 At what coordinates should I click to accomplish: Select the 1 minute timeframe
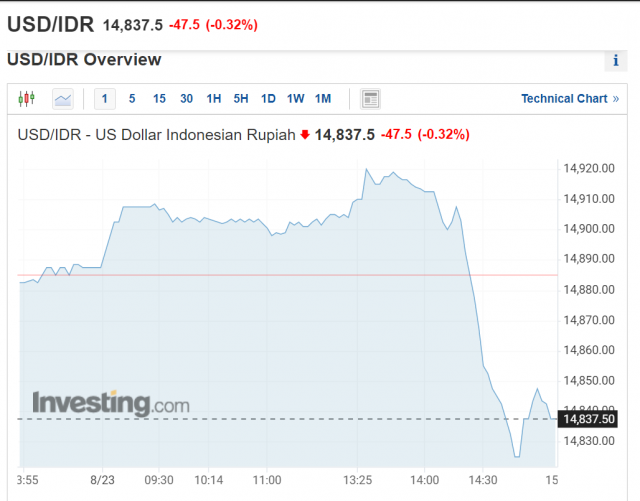tap(105, 99)
